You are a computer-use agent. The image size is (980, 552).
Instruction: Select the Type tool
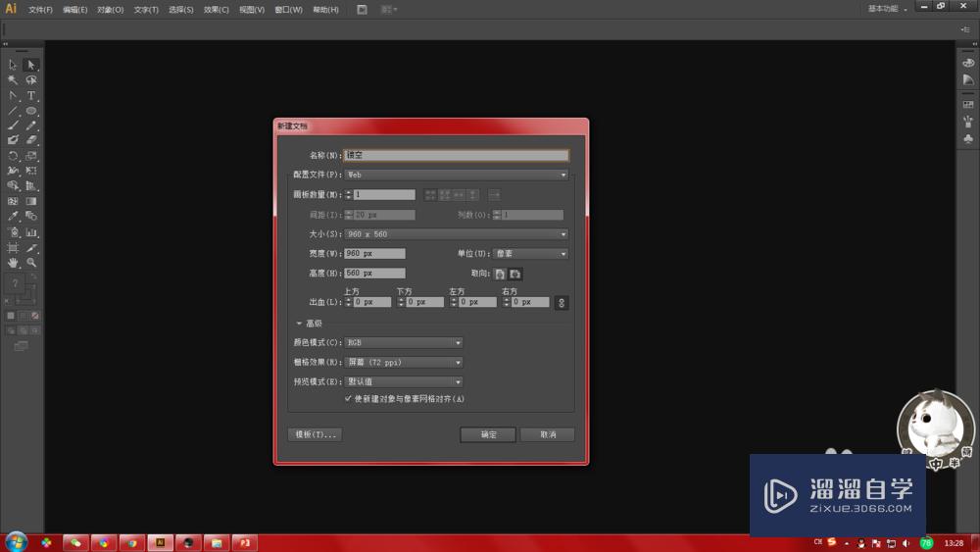coord(31,96)
